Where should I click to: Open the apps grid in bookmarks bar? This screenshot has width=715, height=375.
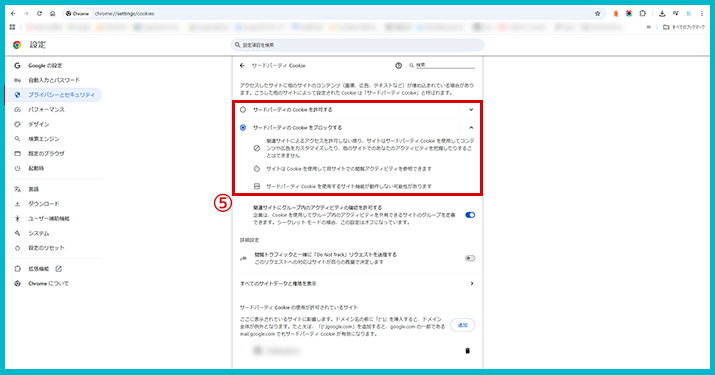12,27
